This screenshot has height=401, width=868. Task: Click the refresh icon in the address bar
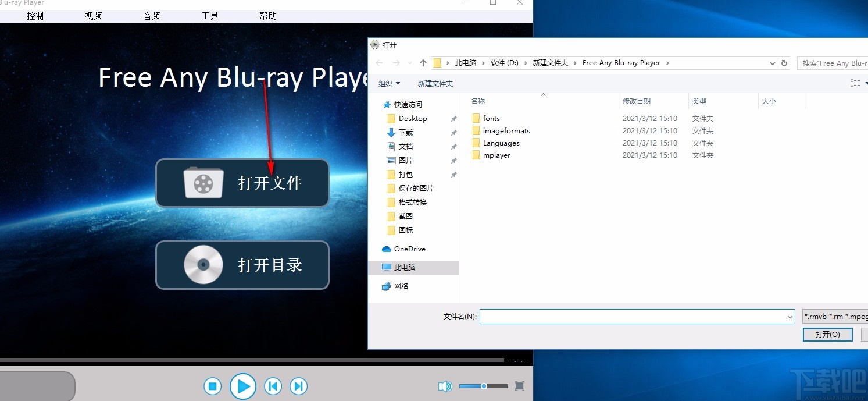(x=784, y=63)
